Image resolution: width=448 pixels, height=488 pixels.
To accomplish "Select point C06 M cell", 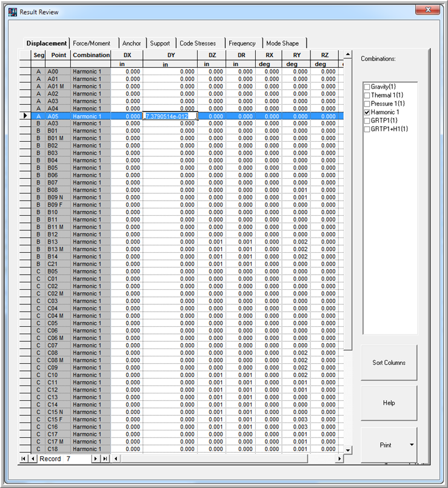I will click(58, 338).
